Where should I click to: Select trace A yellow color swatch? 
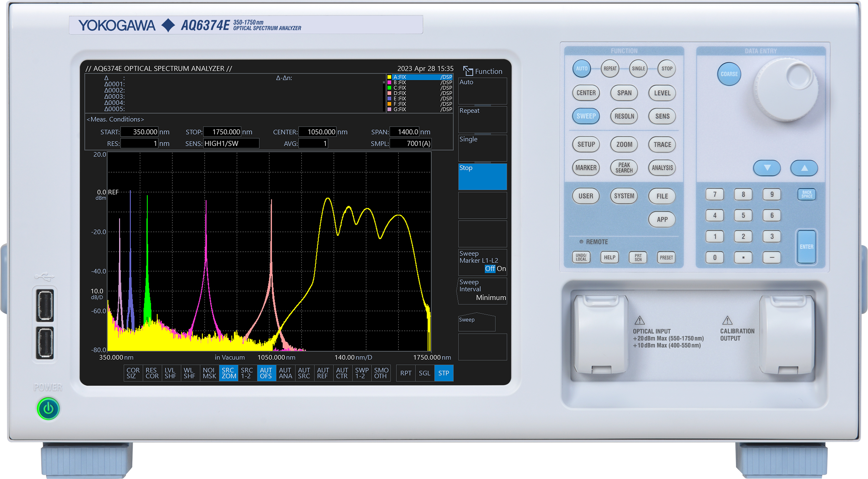click(389, 77)
